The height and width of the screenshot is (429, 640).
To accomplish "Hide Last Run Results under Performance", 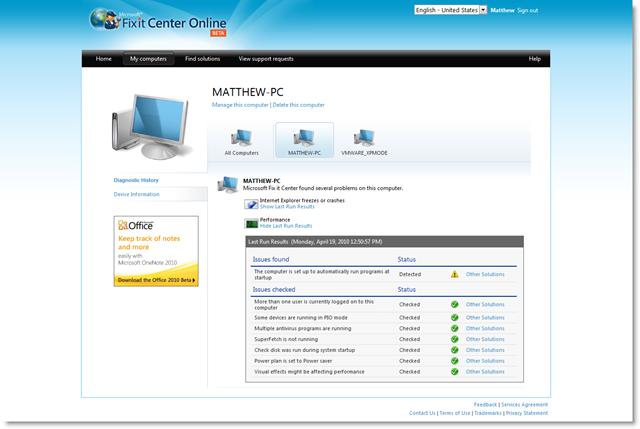I will [x=286, y=226].
